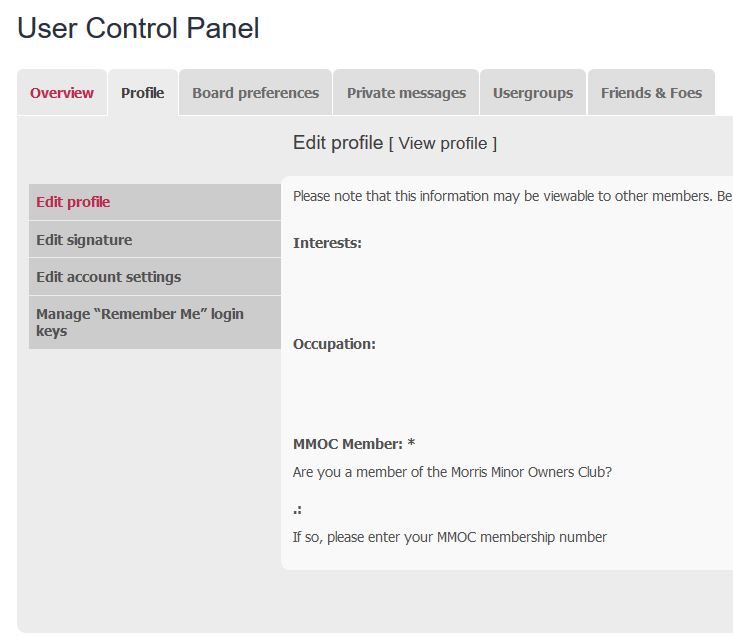
Task: Click the Edit profile page heading
Action: (338, 143)
